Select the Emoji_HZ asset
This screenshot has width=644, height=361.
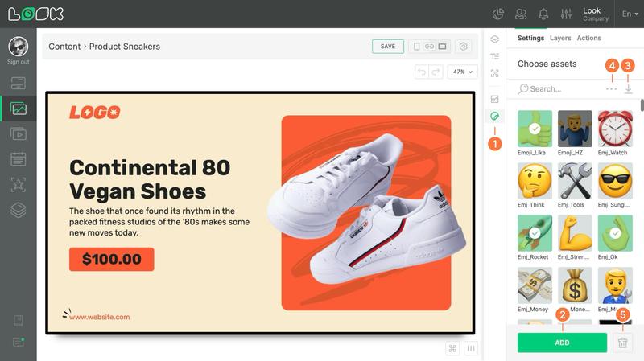tap(575, 129)
